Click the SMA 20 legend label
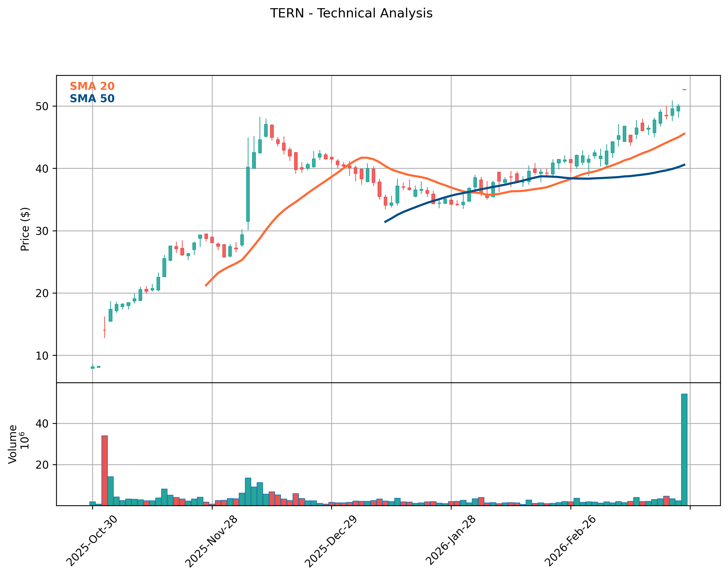 coord(92,86)
